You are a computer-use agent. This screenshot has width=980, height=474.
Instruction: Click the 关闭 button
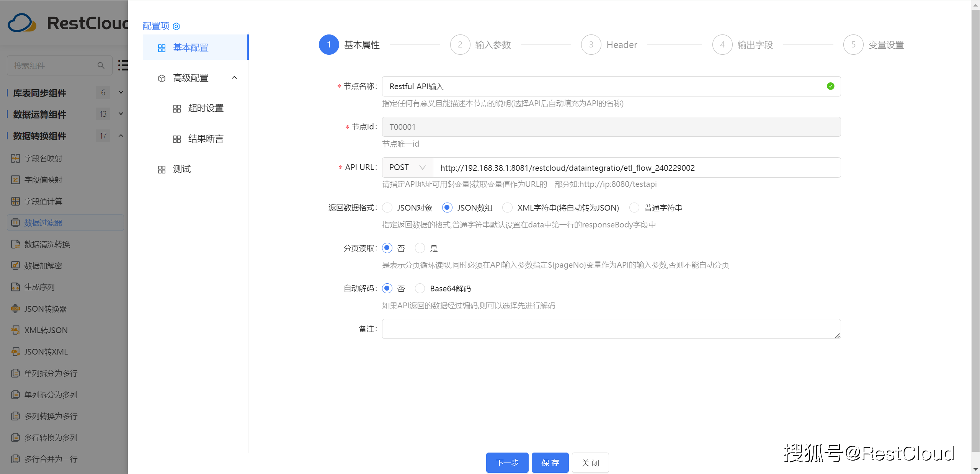coord(590,463)
